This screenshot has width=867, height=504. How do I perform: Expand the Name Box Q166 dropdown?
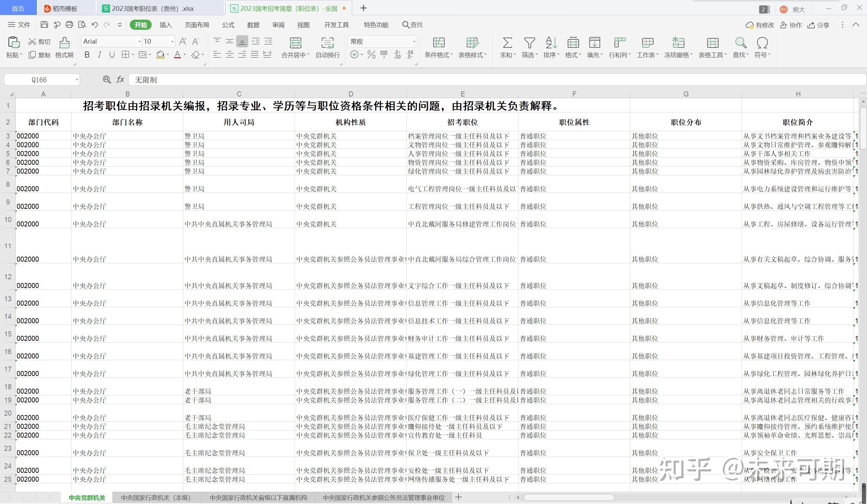pos(77,80)
